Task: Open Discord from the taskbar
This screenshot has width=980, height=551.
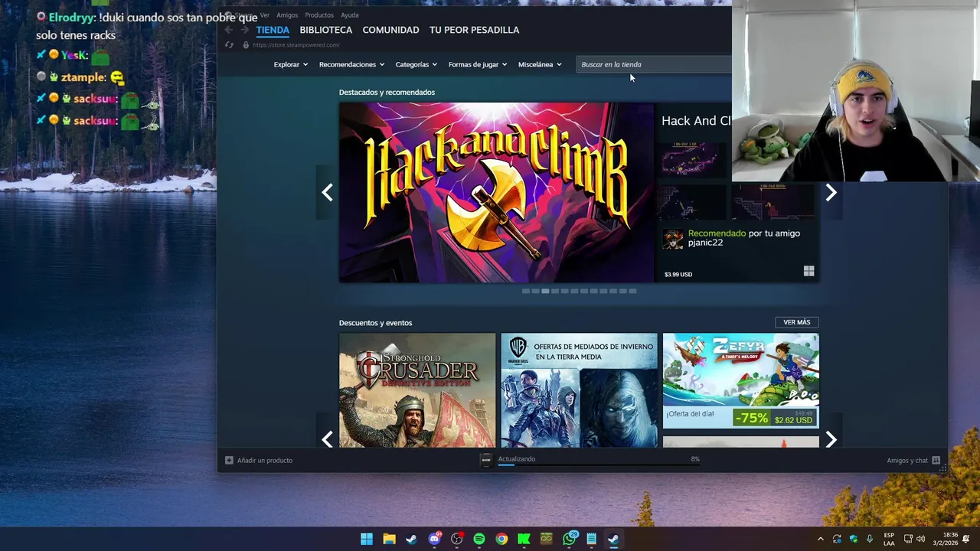Action: 435,539
